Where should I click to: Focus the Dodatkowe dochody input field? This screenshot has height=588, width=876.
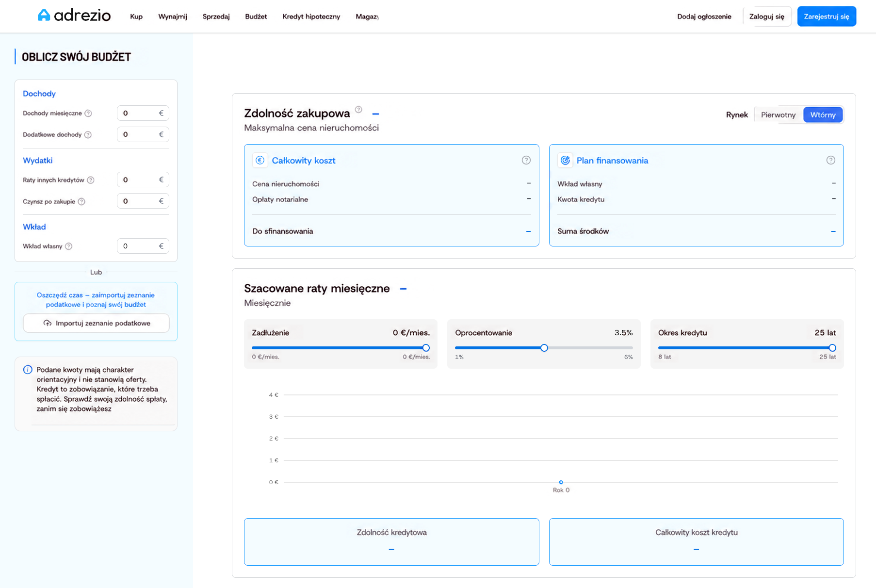[143, 134]
